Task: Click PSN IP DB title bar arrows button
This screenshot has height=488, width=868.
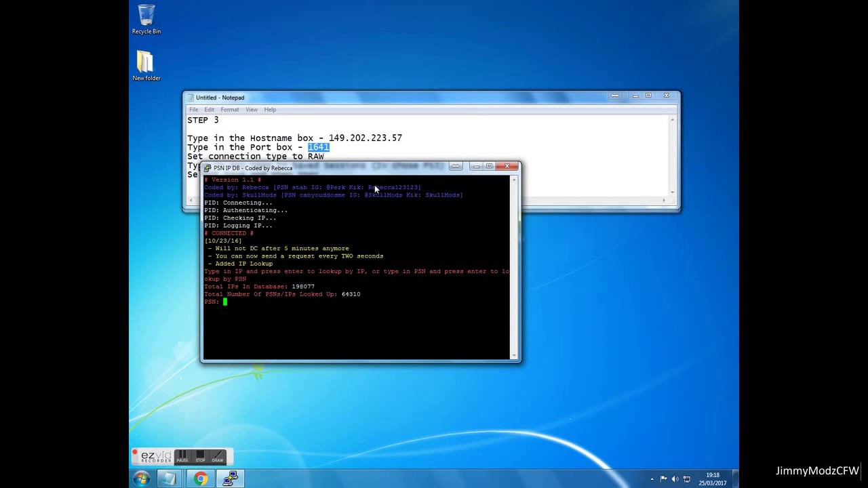Action: (456, 166)
